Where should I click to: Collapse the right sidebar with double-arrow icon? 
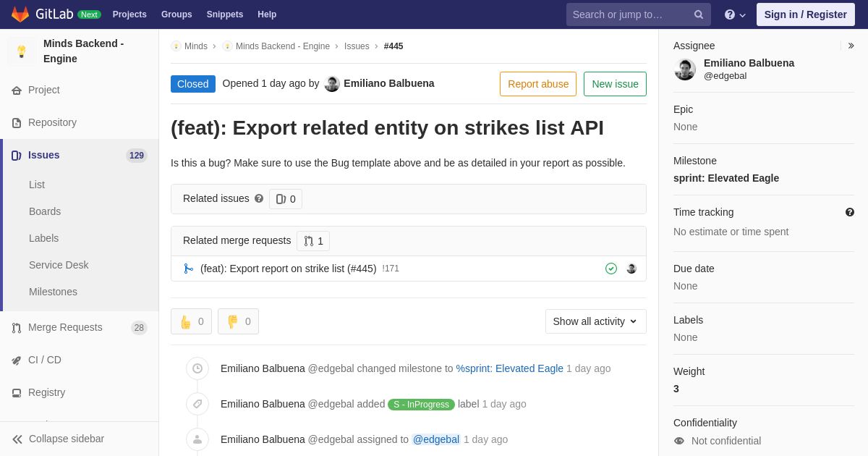pyautogui.click(x=851, y=46)
